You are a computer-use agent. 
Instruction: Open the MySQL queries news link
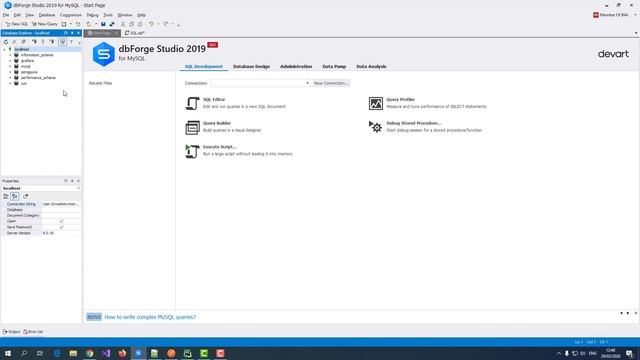(x=150, y=317)
